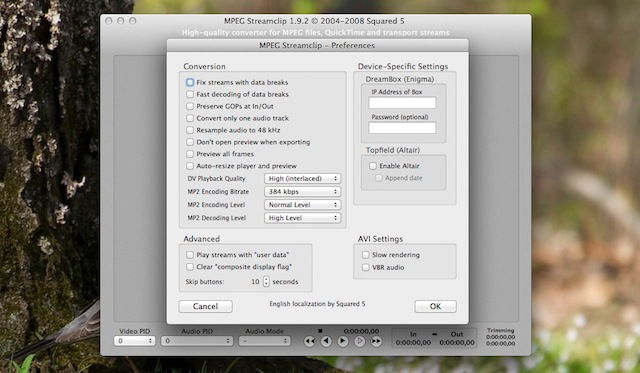The image size is (640, 373).
Task: Click the Device-Specific Settings heading
Action: [403, 67]
